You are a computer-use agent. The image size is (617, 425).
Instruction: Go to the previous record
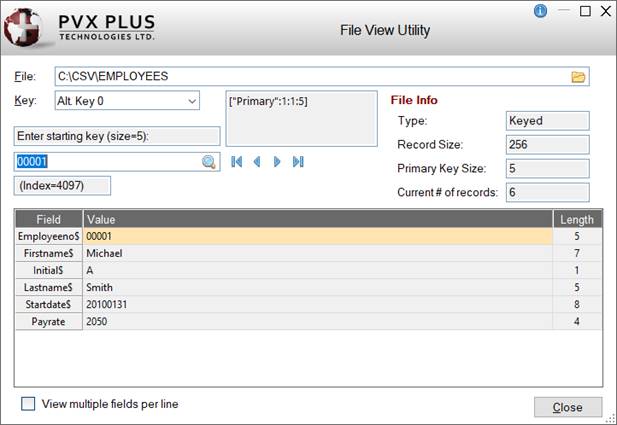click(257, 162)
